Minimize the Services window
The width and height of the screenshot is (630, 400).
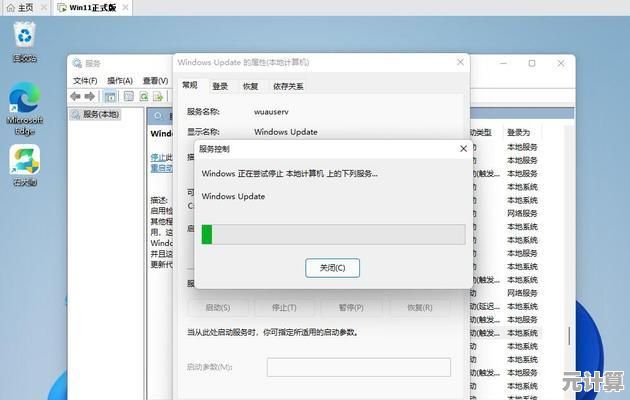(503, 63)
